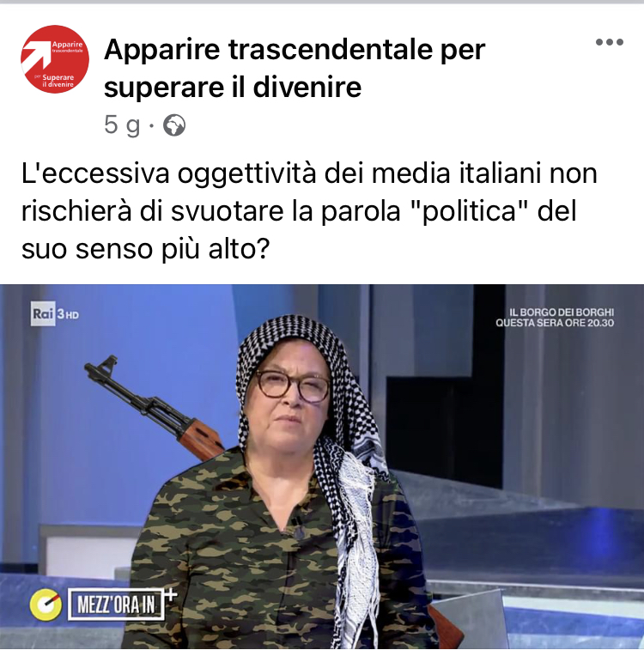Click the word "politica" in the caption
This screenshot has width=644, height=650.
pos(470,211)
